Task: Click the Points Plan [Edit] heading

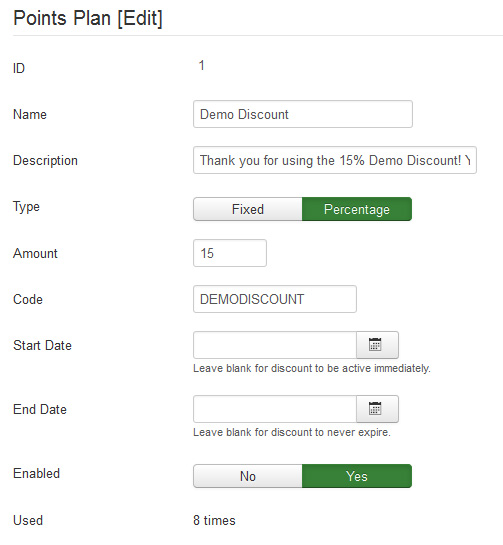Action: click(88, 18)
